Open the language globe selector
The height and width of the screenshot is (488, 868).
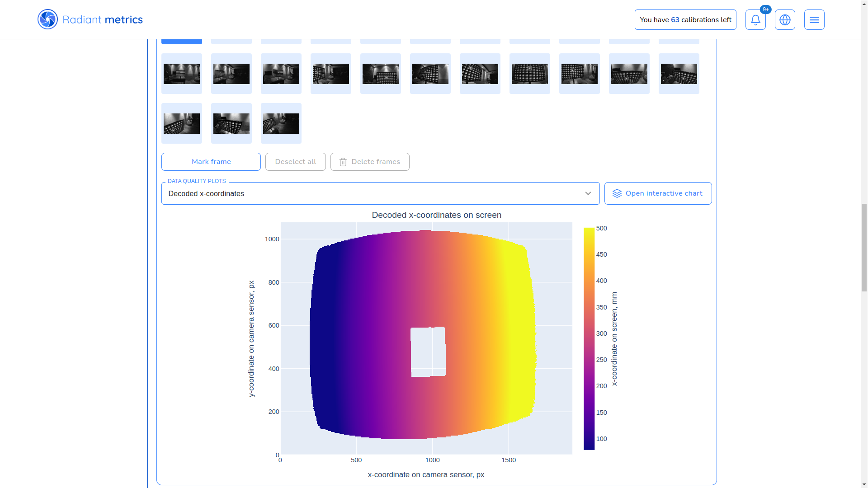click(785, 20)
